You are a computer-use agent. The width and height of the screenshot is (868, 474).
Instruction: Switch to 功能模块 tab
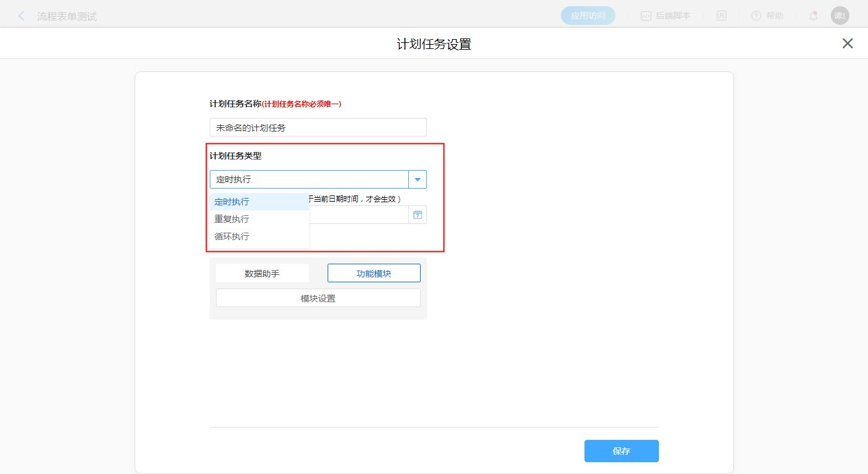click(x=374, y=273)
